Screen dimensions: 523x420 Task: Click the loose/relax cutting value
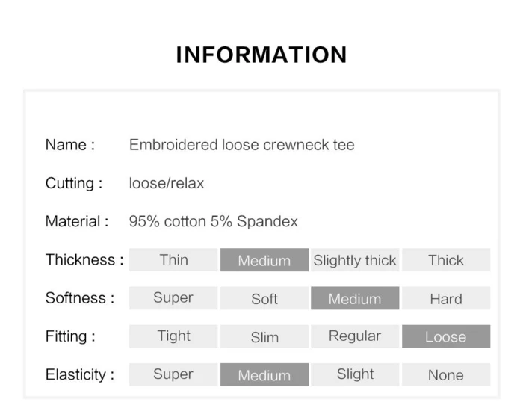pos(167,183)
